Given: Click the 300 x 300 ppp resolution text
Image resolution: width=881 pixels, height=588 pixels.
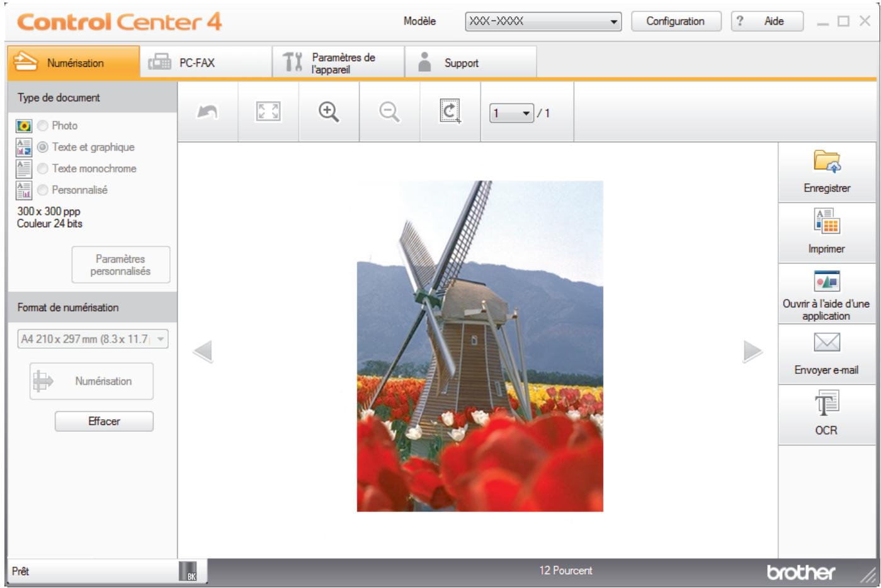Looking at the screenshot, I should pyautogui.click(x=48, y=212).
